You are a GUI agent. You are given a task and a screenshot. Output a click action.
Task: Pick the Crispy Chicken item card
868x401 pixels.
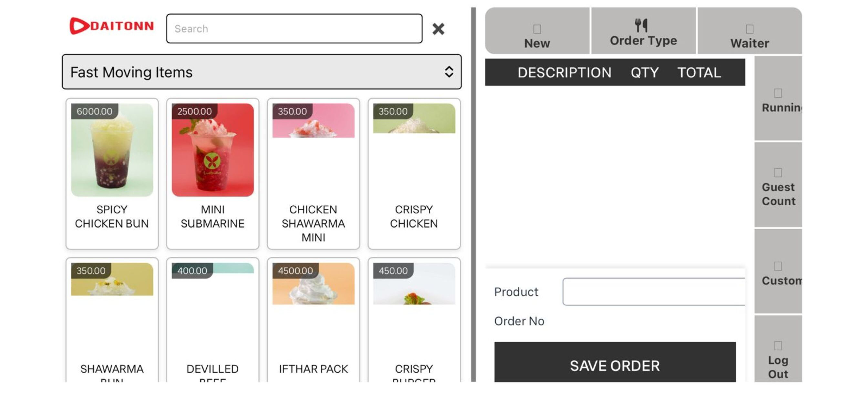[x=414, y=174]
